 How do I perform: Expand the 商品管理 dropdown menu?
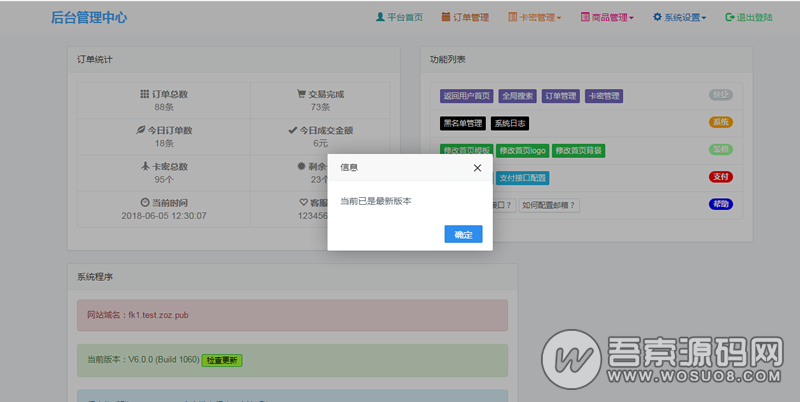click(x=607, y=17)
